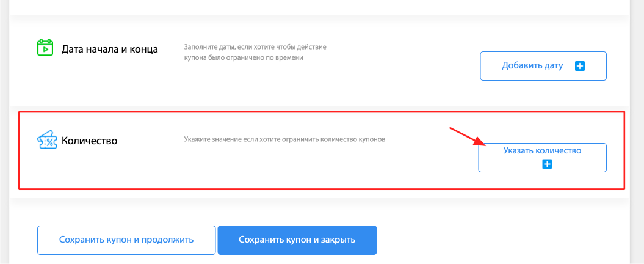Viewport: 644px width, 264px height.
Task: Click the gray page margin on the left edge
Action: coord(4,131)
